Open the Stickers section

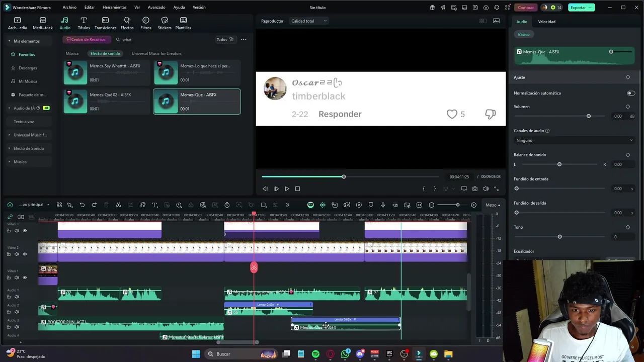(165, 23)
